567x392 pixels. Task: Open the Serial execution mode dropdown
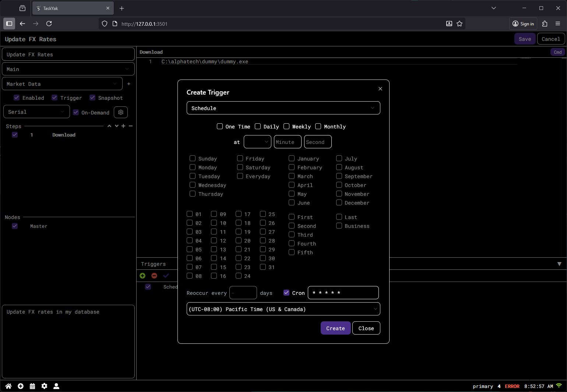coord(36,112)
